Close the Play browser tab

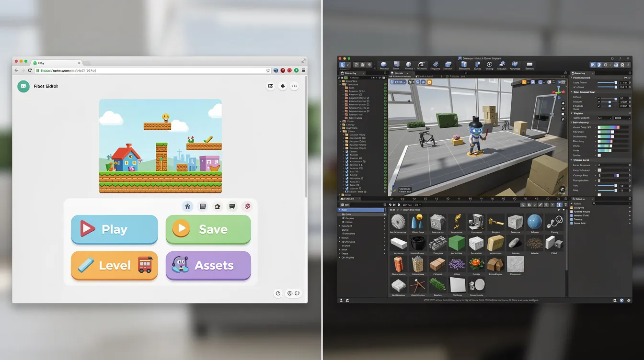click(79, 63)
